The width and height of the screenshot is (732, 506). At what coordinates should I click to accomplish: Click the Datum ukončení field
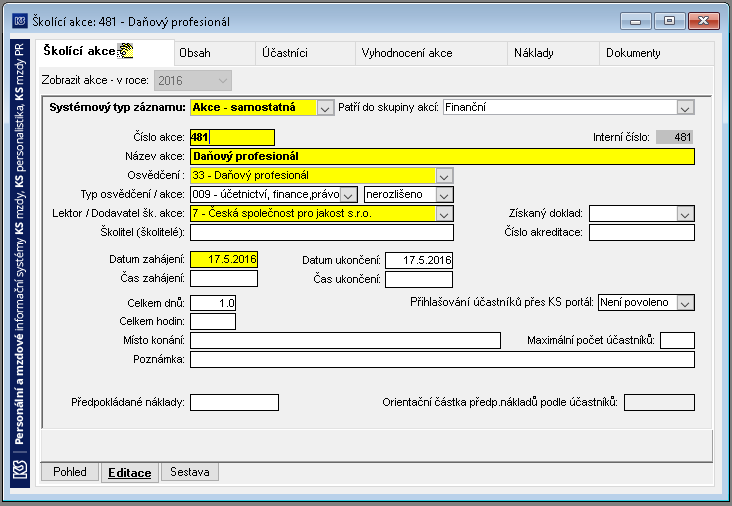pos(419,260)
